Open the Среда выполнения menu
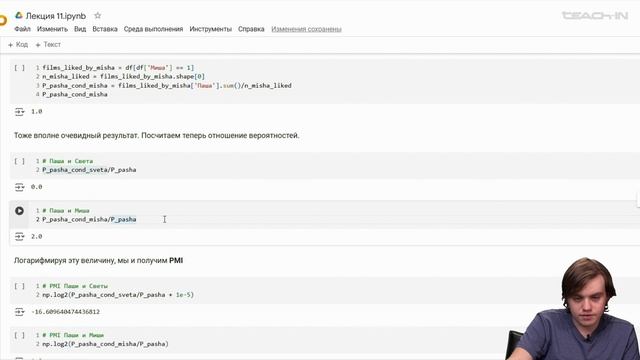The height and width of the screenshot is (360, 640). pyautogui.click(x=153, y=29)
